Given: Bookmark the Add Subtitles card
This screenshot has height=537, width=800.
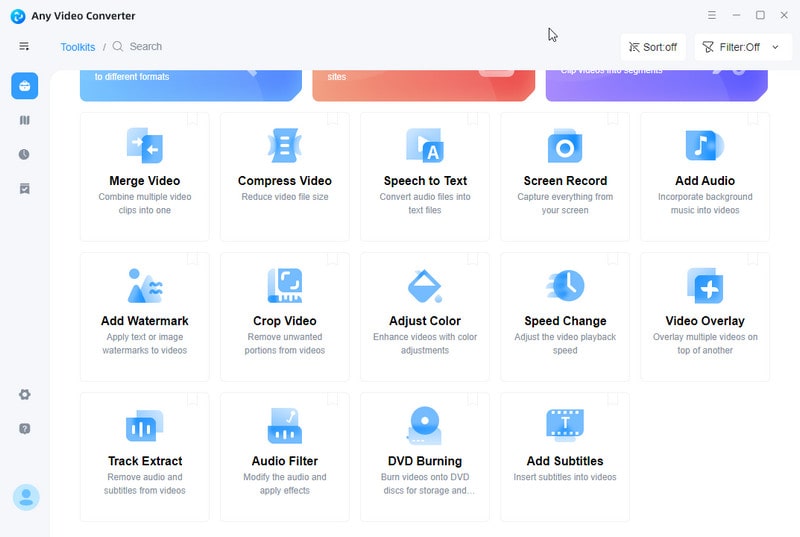Looking at the screenshot, I should 613,399.
